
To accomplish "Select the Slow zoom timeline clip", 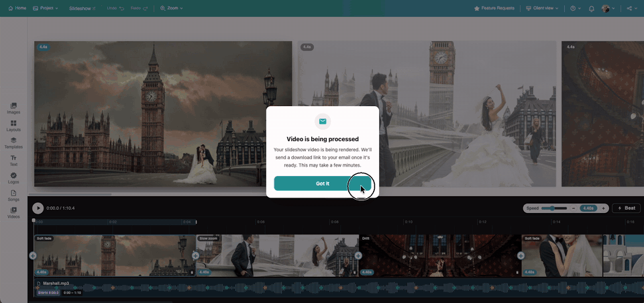I will click(x=277, y=255).
